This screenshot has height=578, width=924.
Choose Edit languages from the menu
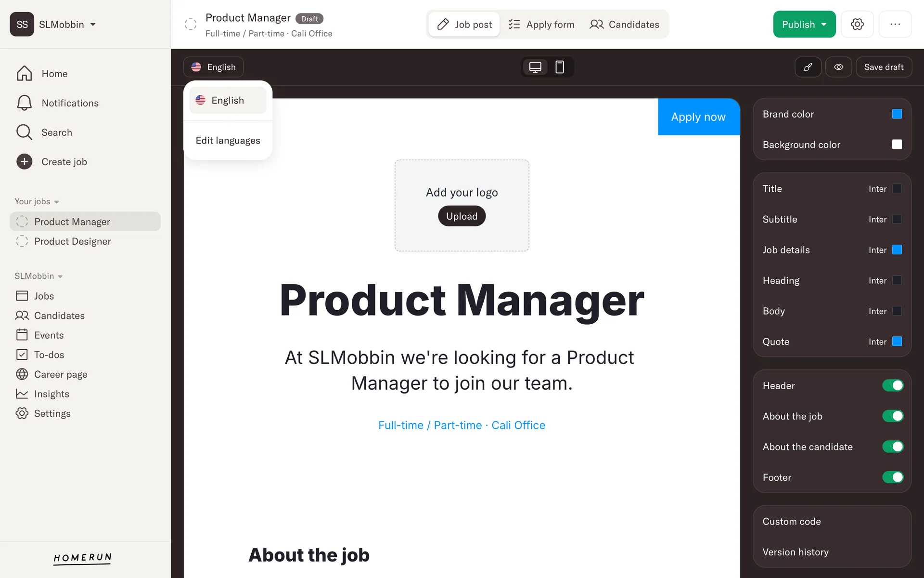click(x=228, y=141)
